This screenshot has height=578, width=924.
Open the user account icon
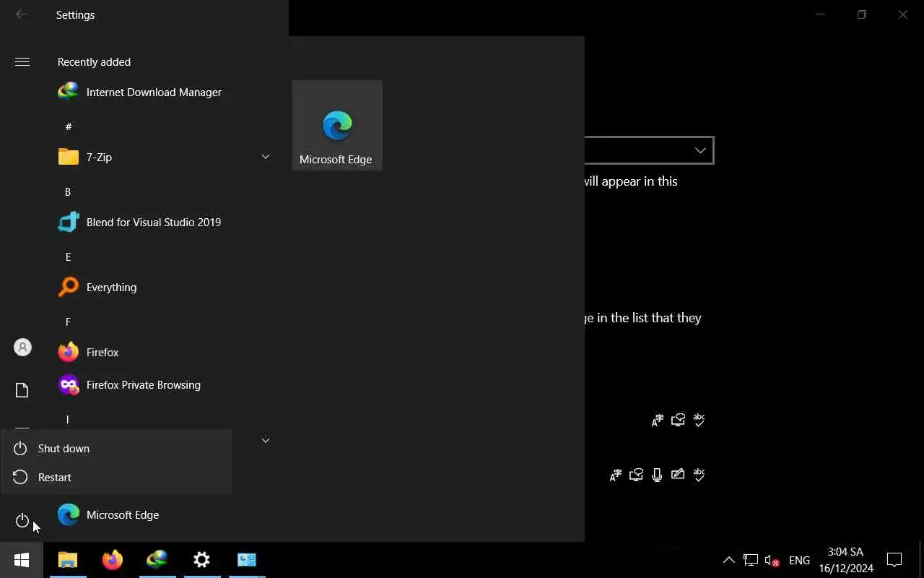[22, 347]
